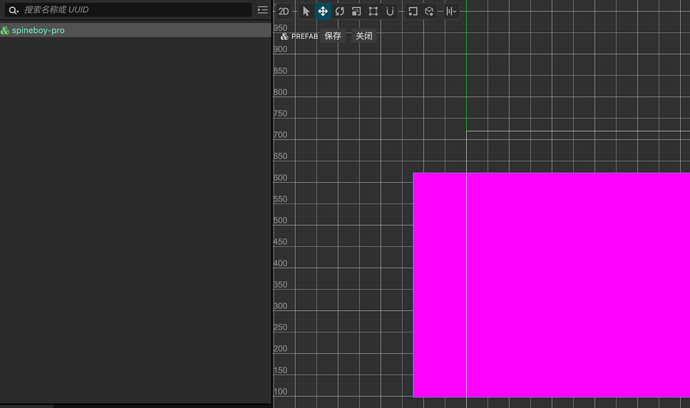690x408 pixels.
Task: Click the hierarchy collapse-all list icon
Action: [263, 10]
